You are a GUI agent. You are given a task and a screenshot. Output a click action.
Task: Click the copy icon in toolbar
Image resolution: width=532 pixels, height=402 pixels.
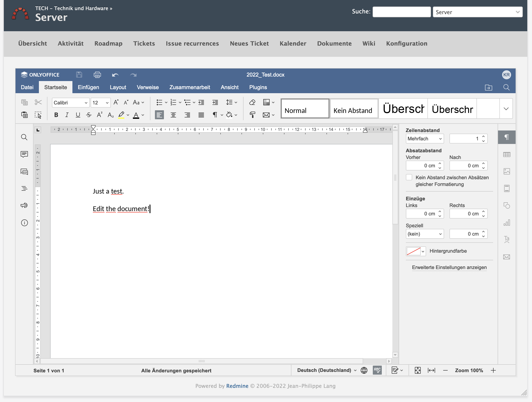[24, 102]
